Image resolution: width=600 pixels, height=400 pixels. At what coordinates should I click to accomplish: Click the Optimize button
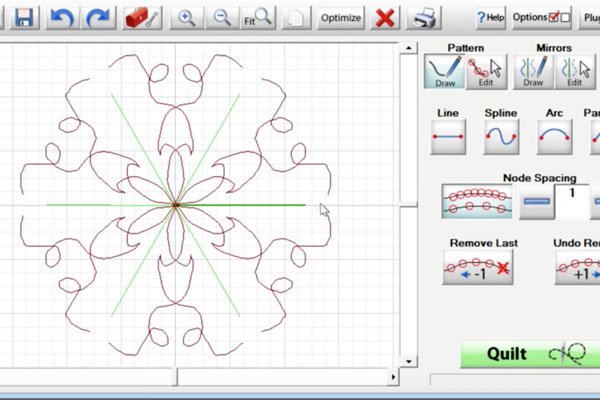pyautogui.click(x=341, y=18)
